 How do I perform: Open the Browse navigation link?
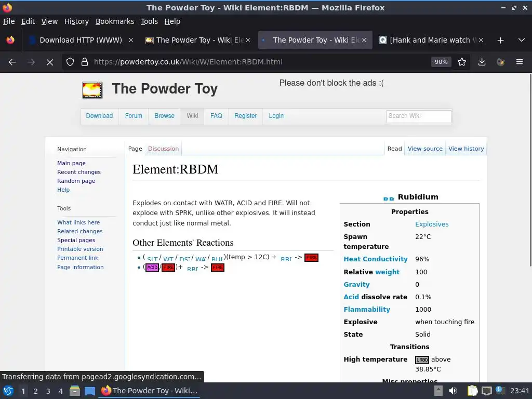click(164, 116)
